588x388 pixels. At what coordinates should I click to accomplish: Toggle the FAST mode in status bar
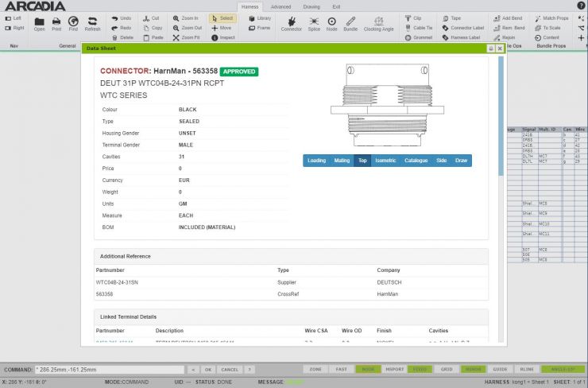click(341, 369)
